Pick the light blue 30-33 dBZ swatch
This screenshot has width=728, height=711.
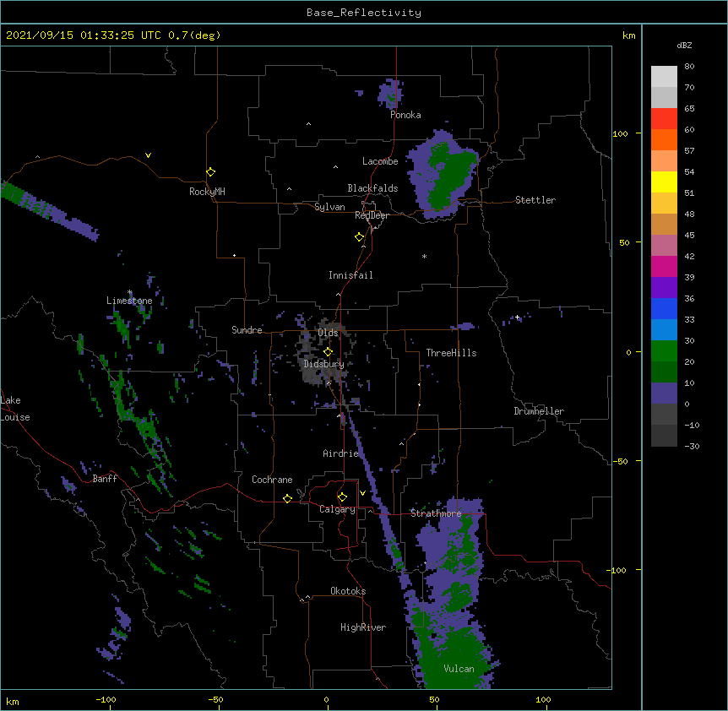(664, 330)
